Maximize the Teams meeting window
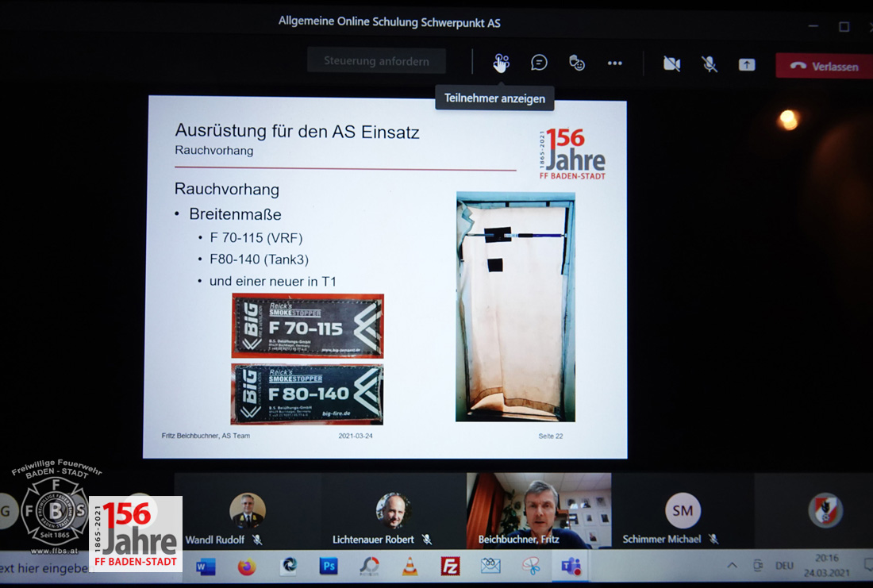The width and height of the screenshot is (873, 588). (844, 27)
